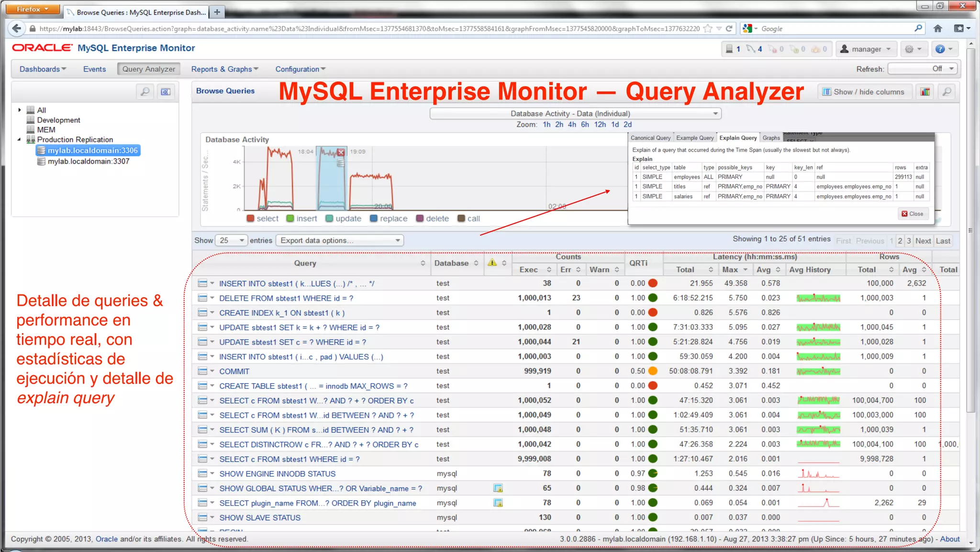Go to the Next page of entries
The image size is (980, 552).
[923, 241]
